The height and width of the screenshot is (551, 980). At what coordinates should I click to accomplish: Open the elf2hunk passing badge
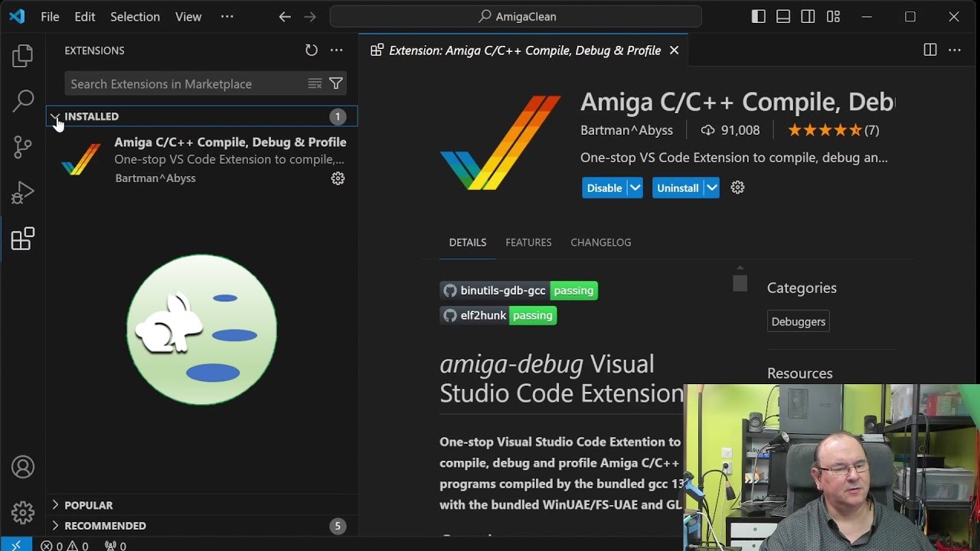point(498,315)
